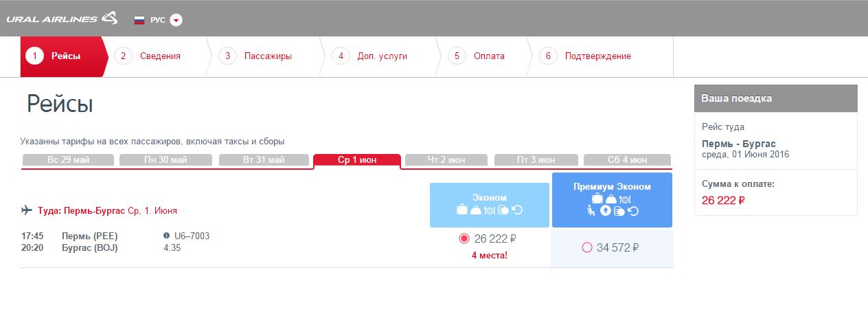Click the upgrade arrow icon under Премиум Эконом
The image size is (868, 310).
pos(605,211)
